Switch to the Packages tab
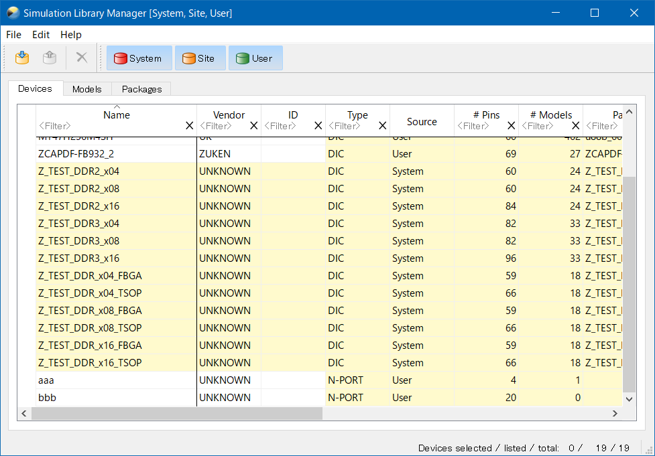Image resolution: width=655 pixels, height=456 pixels. coord(141,89)
